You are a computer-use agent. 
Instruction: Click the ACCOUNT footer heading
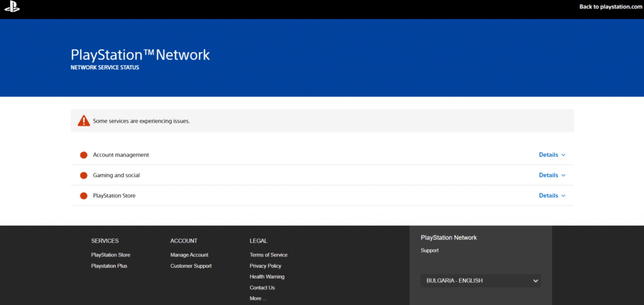[184, 241]
